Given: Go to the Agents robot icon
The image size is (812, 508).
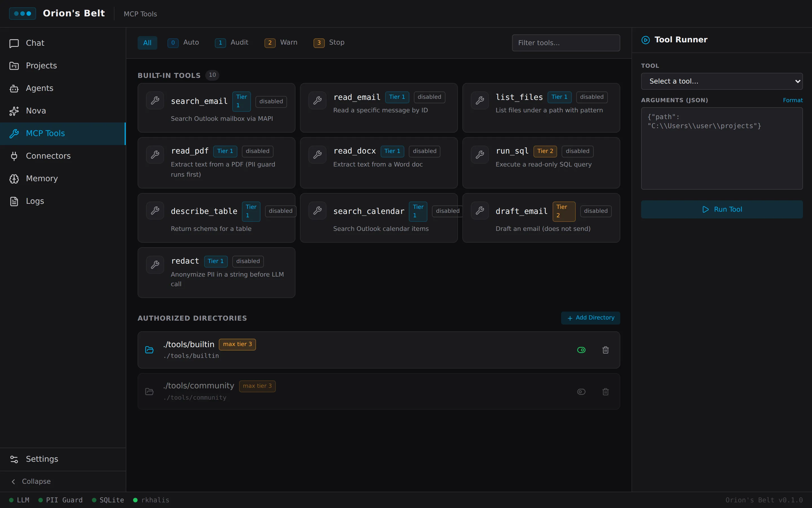Looking at the screenshot, I should click(14, 88).
